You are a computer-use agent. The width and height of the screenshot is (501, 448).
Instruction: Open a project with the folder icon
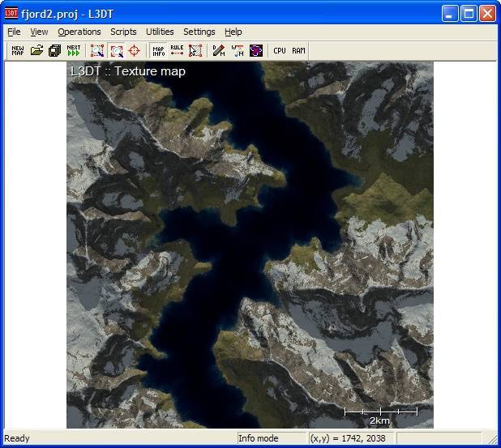(36, 50)
